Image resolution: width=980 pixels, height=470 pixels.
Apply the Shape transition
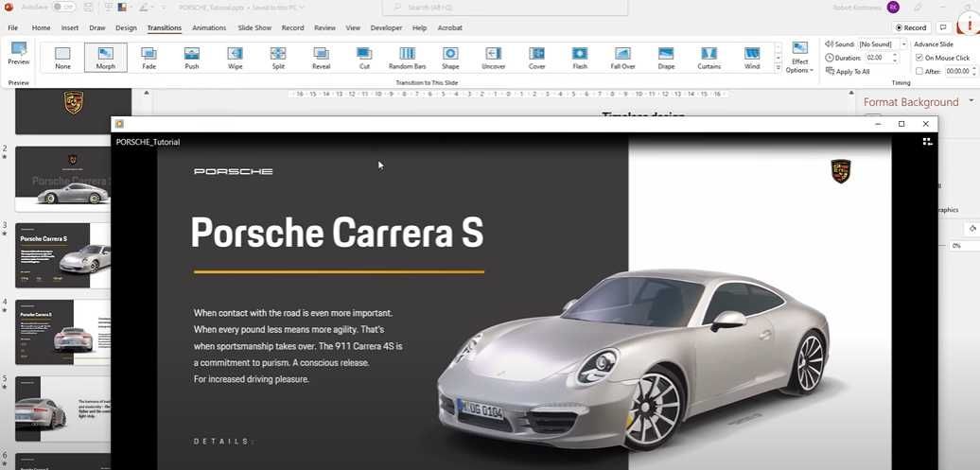pyautogui.click(x=450, y=58)
